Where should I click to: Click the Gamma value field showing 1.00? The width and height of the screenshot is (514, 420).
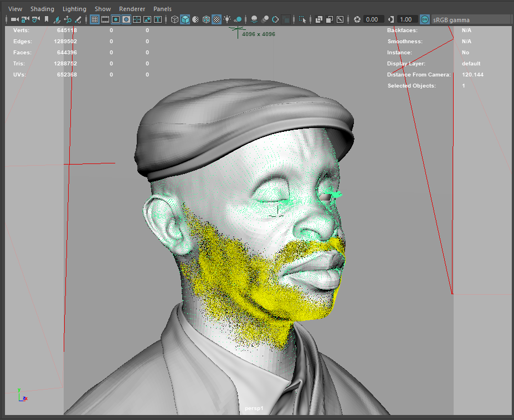[x=407, y=20]
